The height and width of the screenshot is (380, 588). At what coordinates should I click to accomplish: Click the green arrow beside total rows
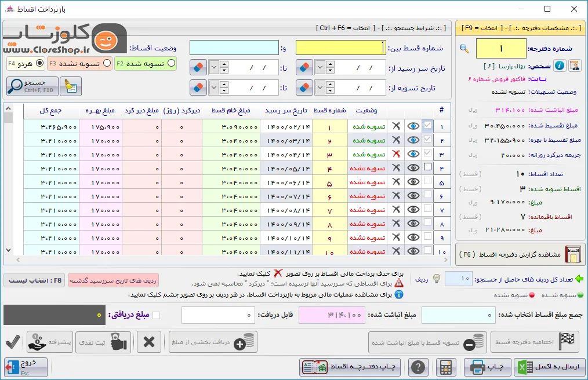coord(579,279)
